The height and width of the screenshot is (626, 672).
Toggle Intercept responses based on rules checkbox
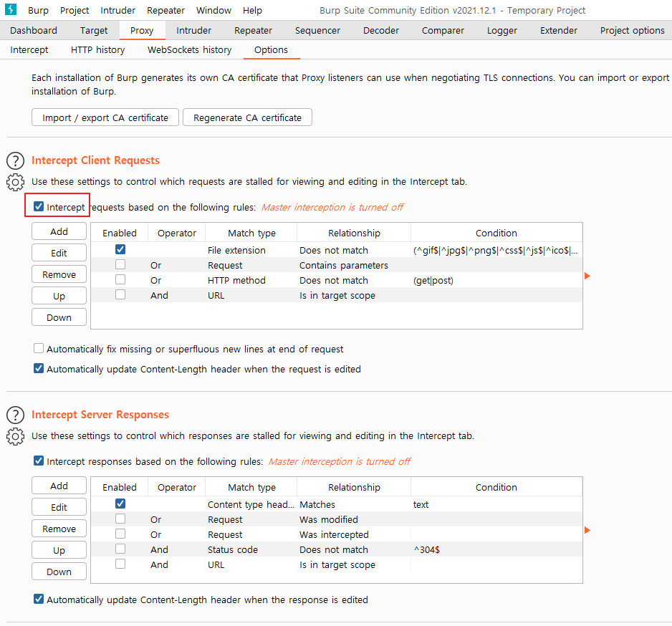pyautogui.click(x=39, y=461)
